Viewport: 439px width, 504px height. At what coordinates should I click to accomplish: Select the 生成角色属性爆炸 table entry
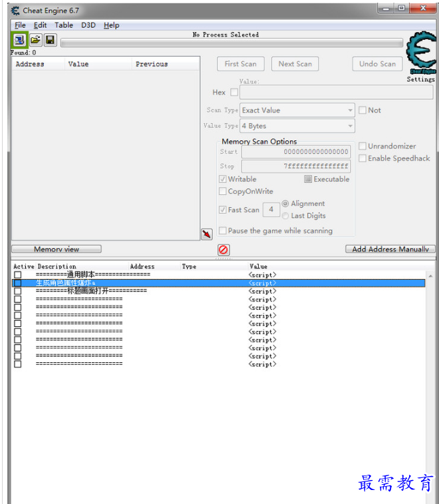(x=218, y=283)
